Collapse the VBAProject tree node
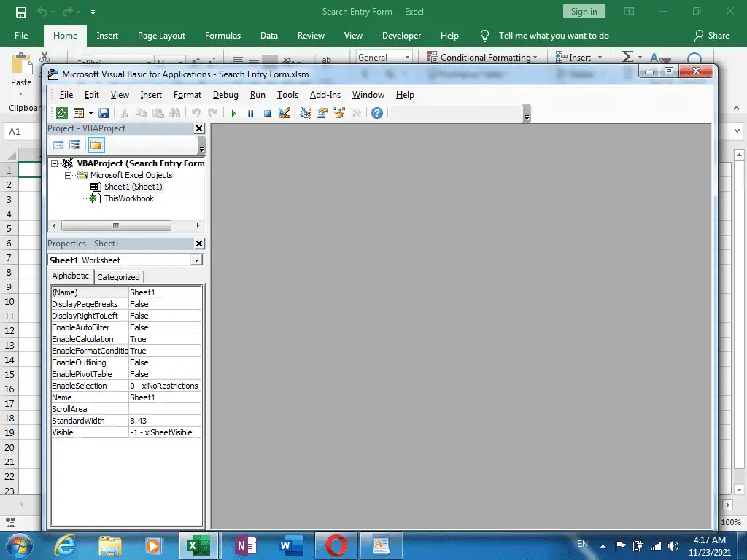The image size is (747, 560). pos(54,163)
